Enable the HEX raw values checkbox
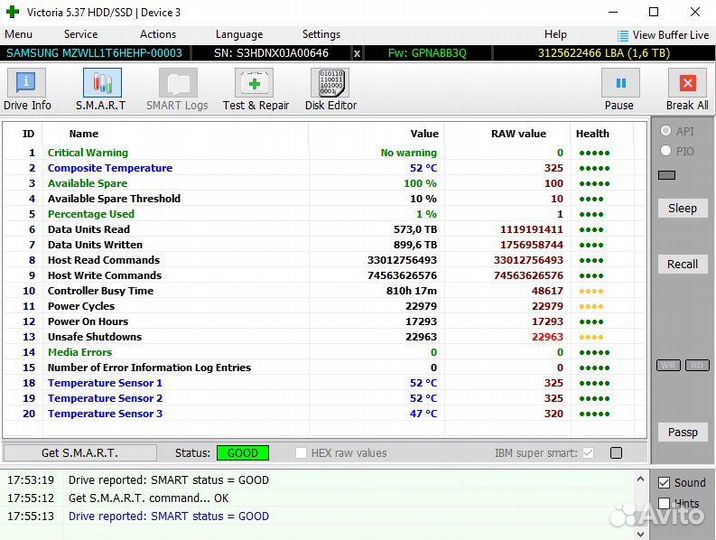 [x=301, y=453]
